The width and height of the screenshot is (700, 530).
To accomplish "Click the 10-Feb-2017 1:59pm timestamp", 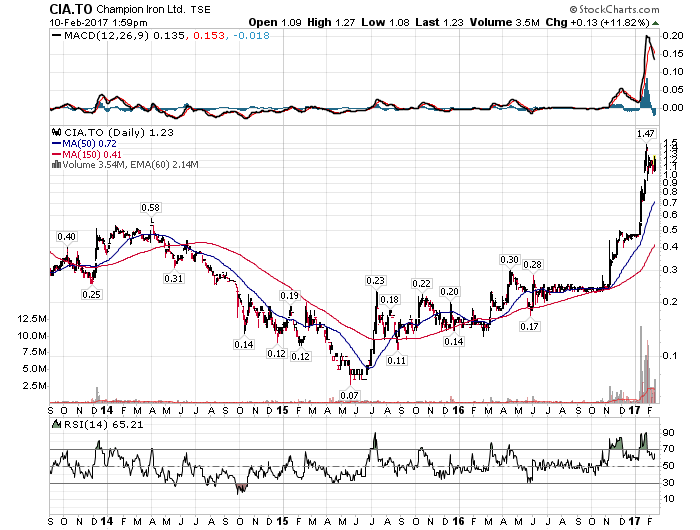I will click(98, 22).
